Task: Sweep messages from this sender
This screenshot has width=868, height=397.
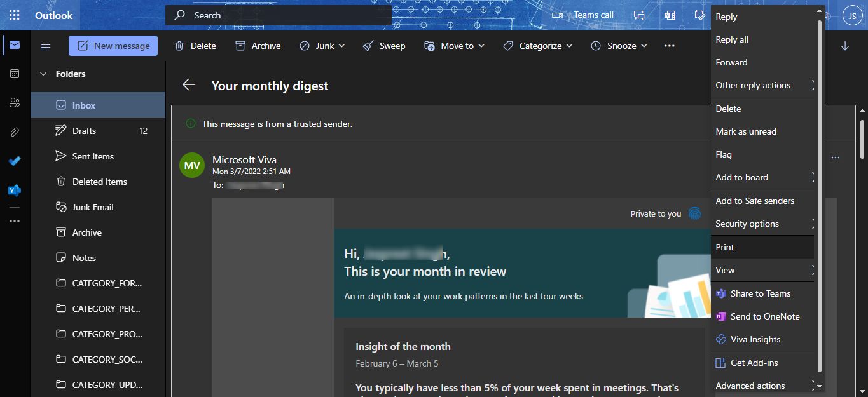Action: pyautogui.click(x=383, y=46)
